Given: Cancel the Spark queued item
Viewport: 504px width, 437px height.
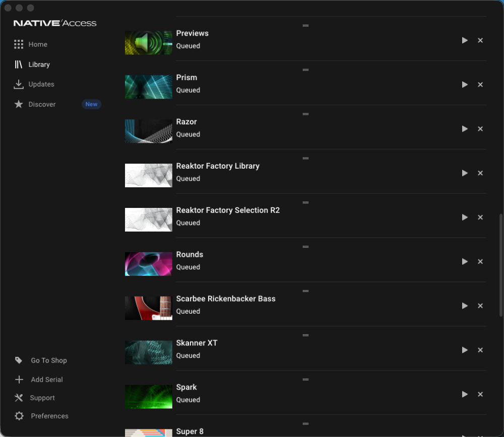Looking at the screenshot, I should (x=480, y=394).
